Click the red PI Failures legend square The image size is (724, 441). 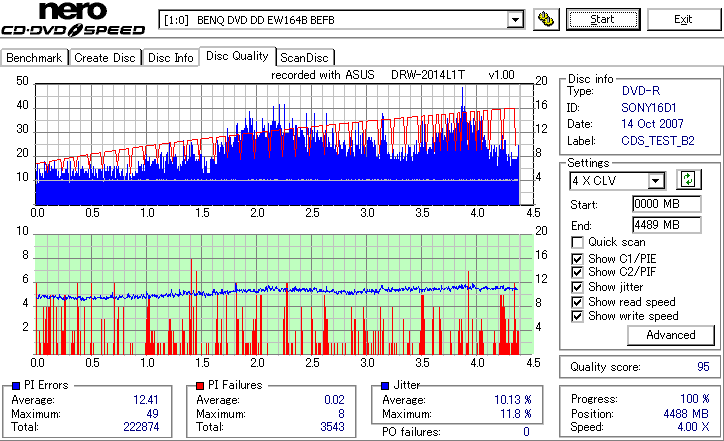pos(200,386)
